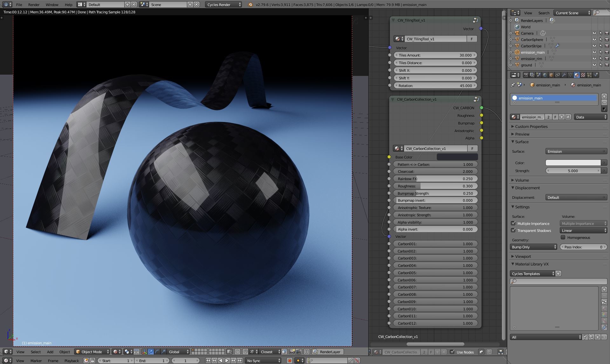Viewport: 610px width, 364px height.
Task: Open the Window menu
Action: pos(52,4)
